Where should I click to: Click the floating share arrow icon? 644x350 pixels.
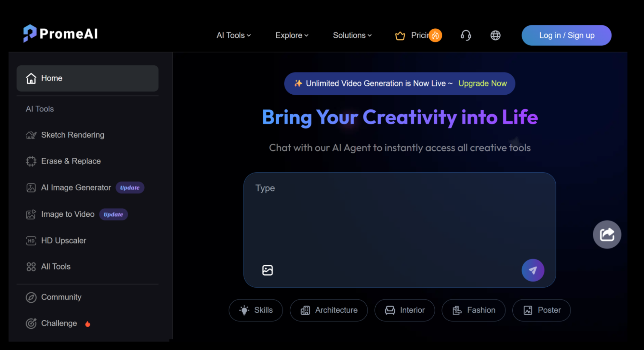click(607, 234)
